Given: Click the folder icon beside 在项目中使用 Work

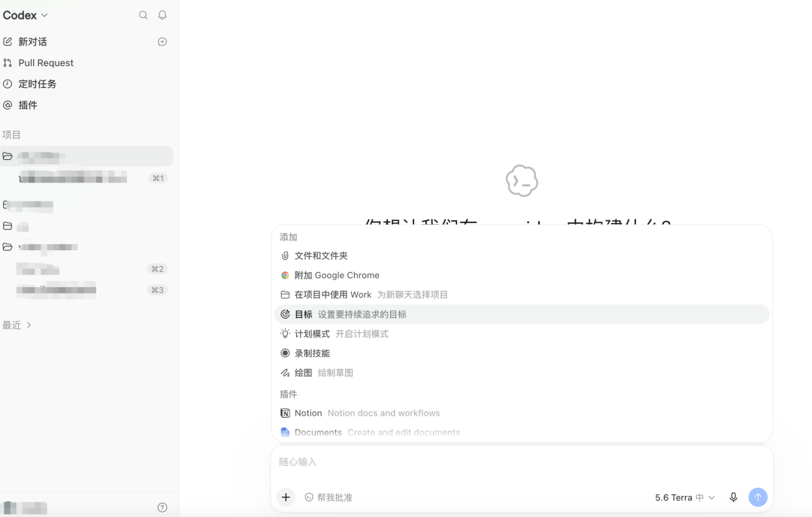Looking at the screenshot, I should [x=285, y=295].
